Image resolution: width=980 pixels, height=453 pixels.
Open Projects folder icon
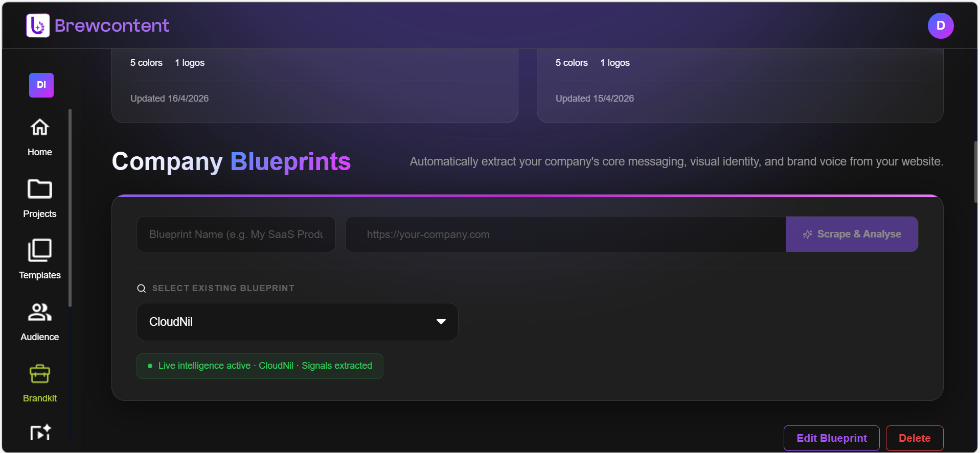tap(40, 189)
